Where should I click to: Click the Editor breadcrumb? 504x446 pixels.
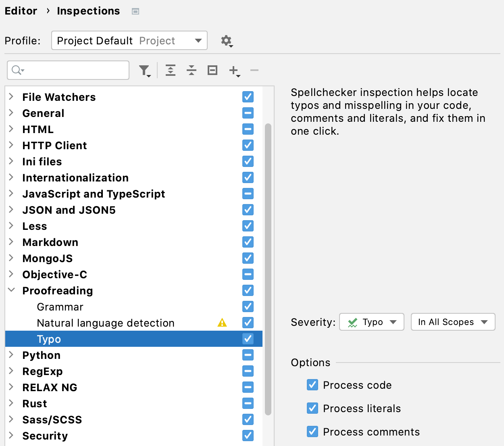(21, 11)
